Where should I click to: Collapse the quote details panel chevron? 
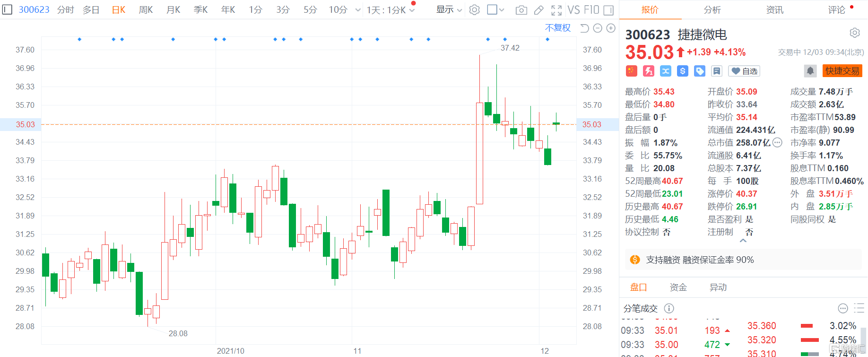(743, 241)
